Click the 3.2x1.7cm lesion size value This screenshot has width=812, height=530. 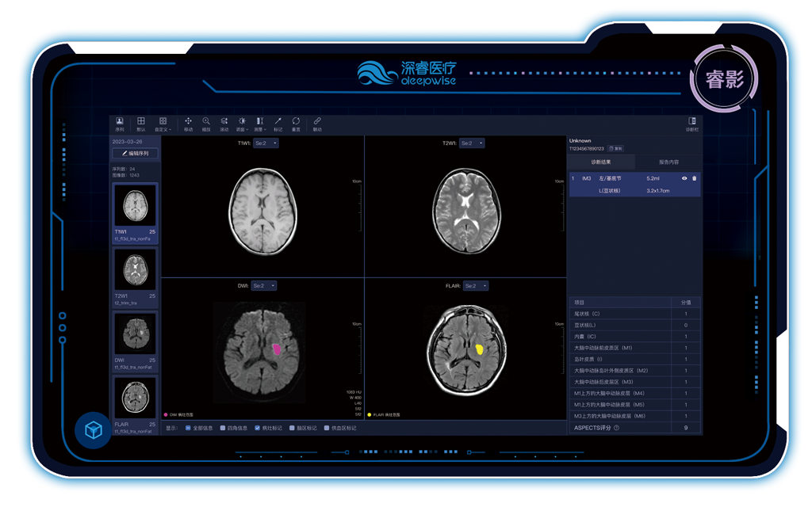657,191
